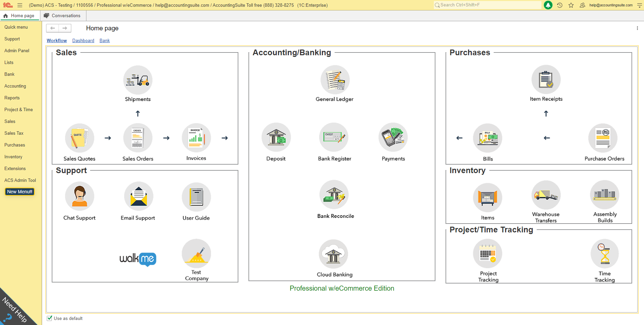The image size is (644, 325).
Task: Open Reports in sidebar
Action: [12, 98]
